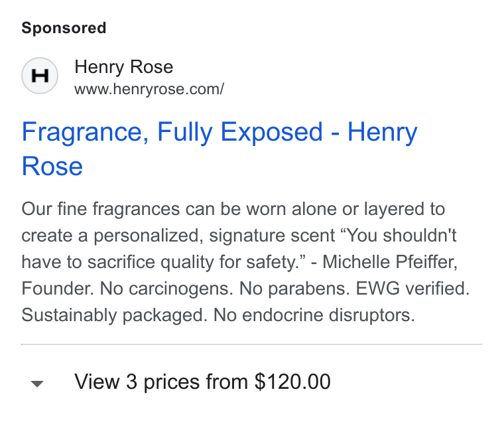Click the www.henryrose.com/ URL

pos(149,89)
